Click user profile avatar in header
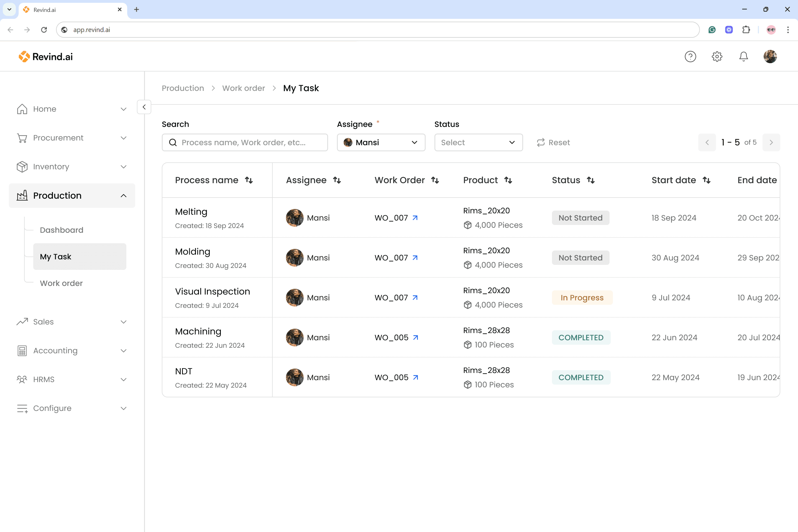Image resolution: width=798 pixels, height=532 pixels. (770, 56)
